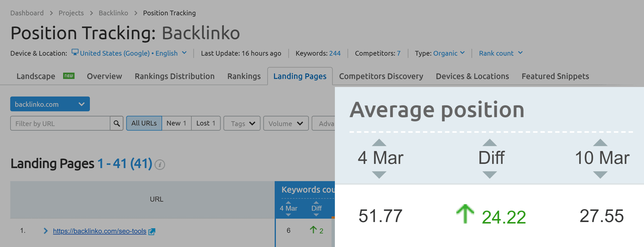
Task: Expand the seo-tools row chevron
Action: pyautogui.click(x=46, y=231)
